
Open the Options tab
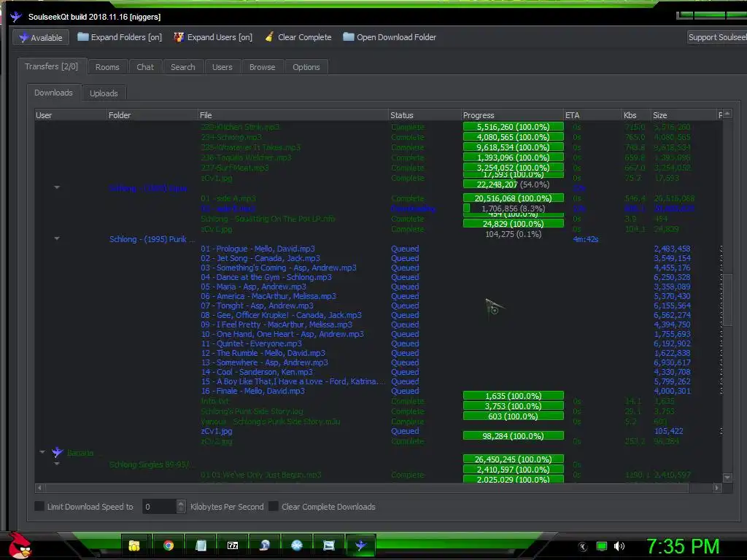coord(306,67)
